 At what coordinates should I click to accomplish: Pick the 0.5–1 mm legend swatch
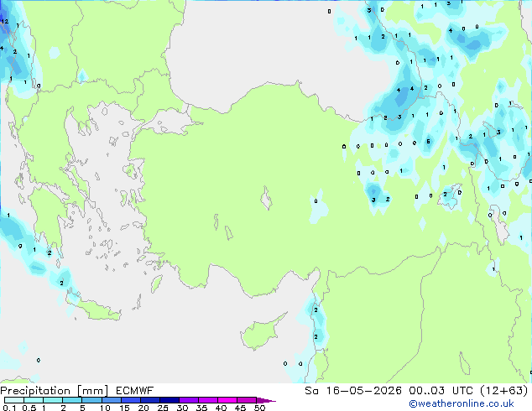click(x=34, y=400)
